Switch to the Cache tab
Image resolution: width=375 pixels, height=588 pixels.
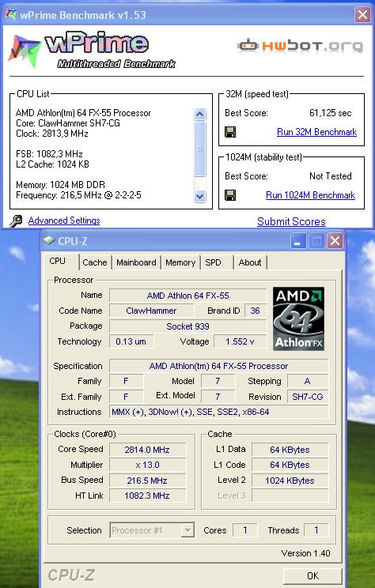(x=95, y=262)
